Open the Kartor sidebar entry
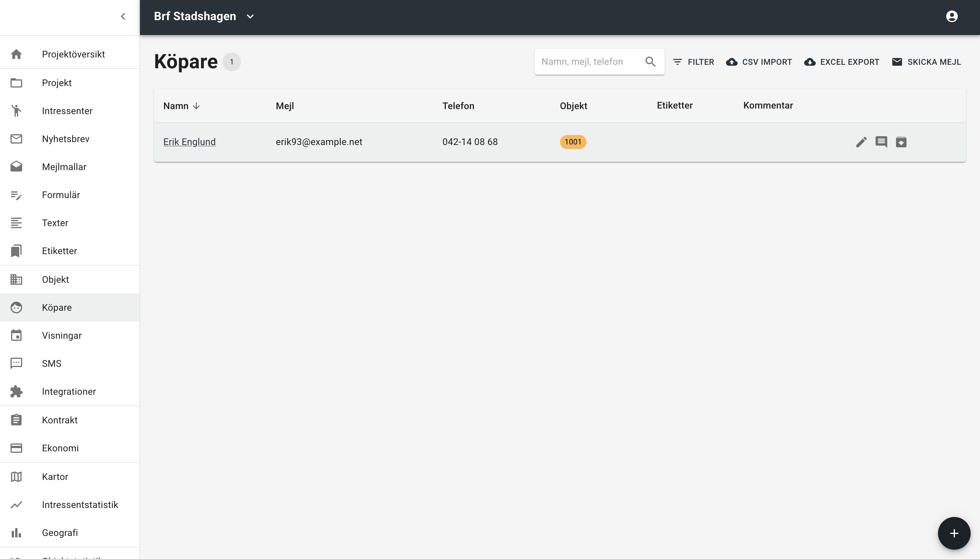The width and height of the screenshot is (980, 559). pyautogui.click(x=70, y=476)
